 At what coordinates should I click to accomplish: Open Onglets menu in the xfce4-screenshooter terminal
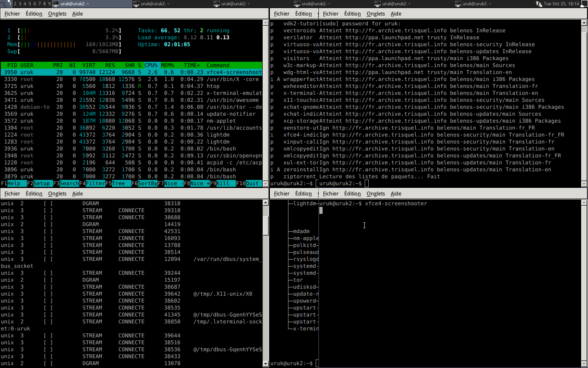[x=376, y=193]
